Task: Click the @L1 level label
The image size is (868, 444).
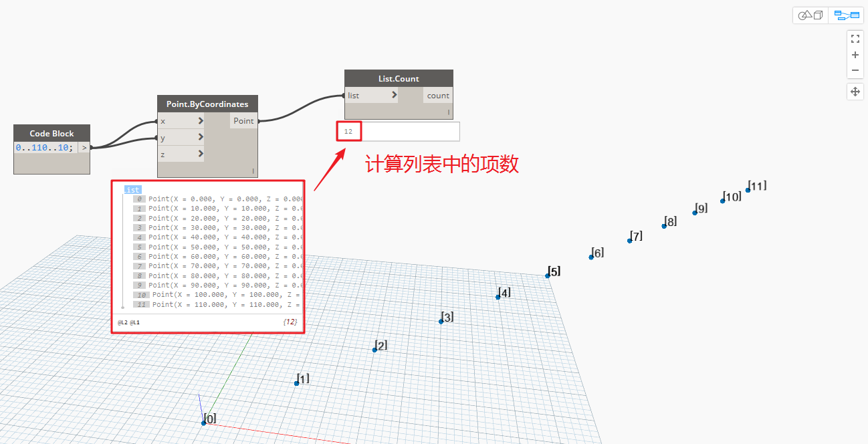Action: pyautogui.click(x=134, y=322)
